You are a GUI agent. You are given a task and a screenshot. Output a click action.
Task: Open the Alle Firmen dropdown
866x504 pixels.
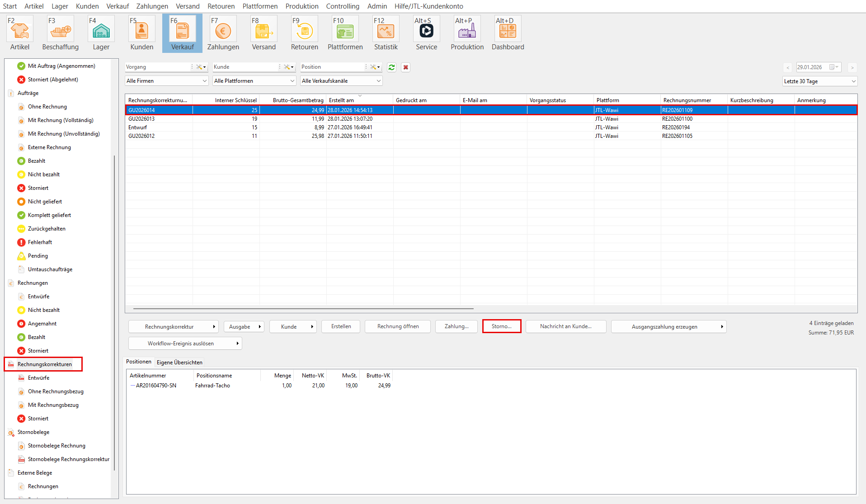point(166,81)
